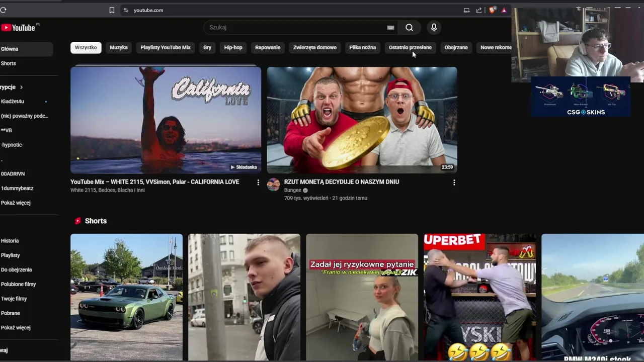Expand the subscriptions chevron in the sidebar
644x362 pixels.
pos(21,87)
